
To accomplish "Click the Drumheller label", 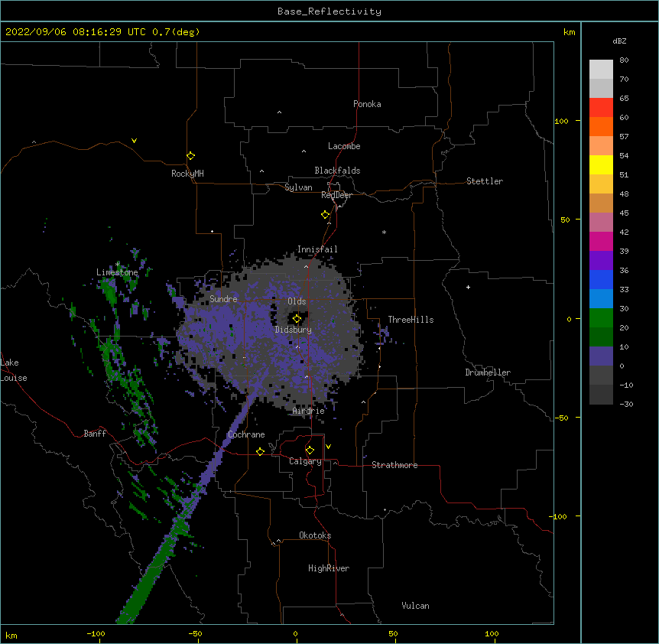I will 488,372.
